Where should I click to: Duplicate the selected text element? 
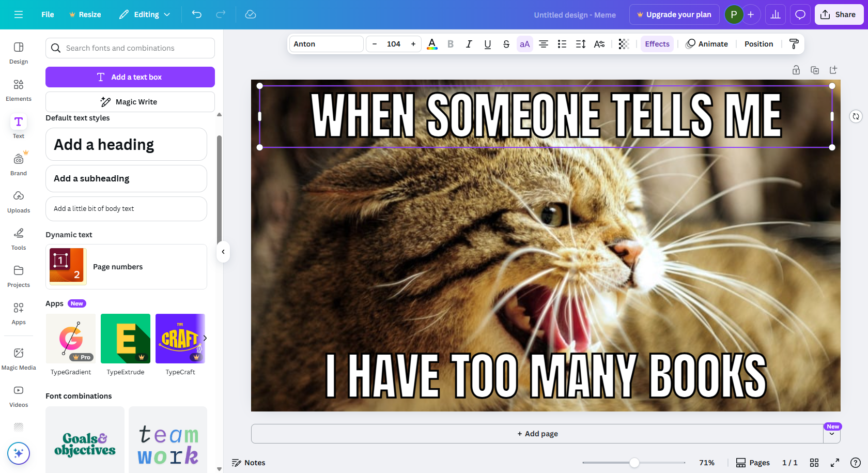coord(815,70)
